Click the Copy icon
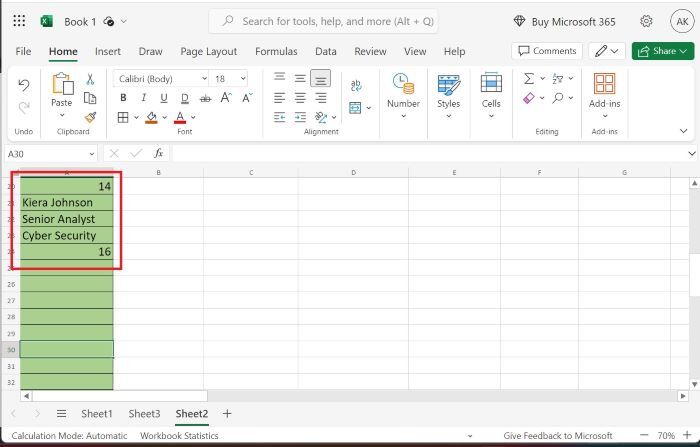 pos(90,98)
